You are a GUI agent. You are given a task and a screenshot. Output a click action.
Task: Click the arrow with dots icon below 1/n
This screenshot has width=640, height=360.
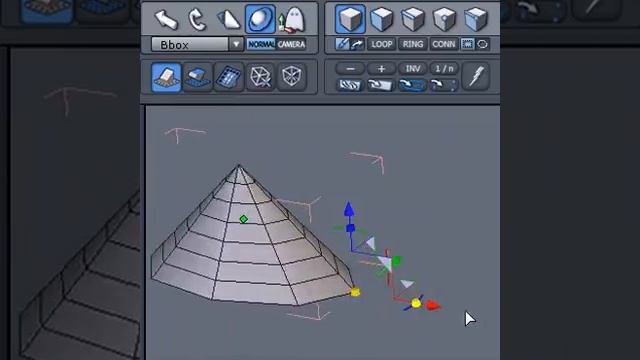[x=444, y=85]
